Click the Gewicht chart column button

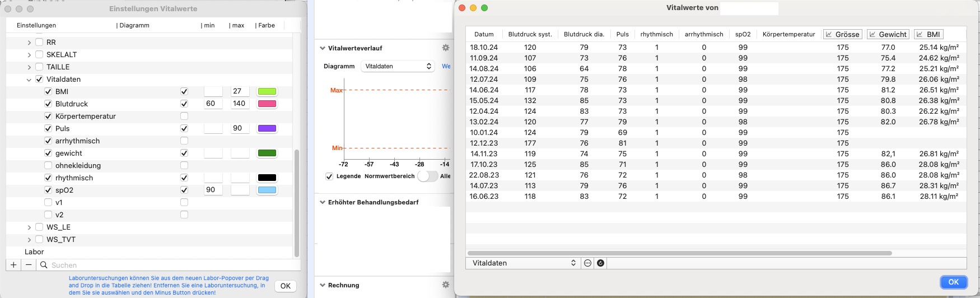click(x=888, y=34)
